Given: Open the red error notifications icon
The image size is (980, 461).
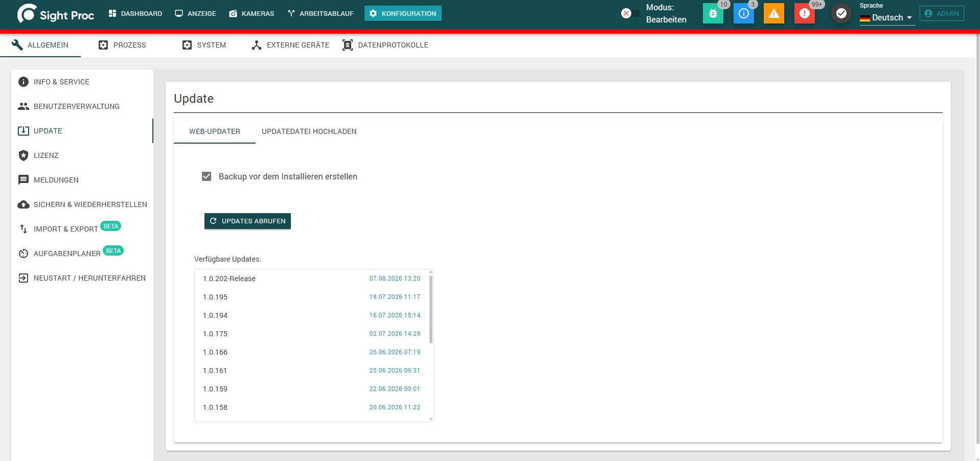Looking at the screenshot, I should [805, 14].
